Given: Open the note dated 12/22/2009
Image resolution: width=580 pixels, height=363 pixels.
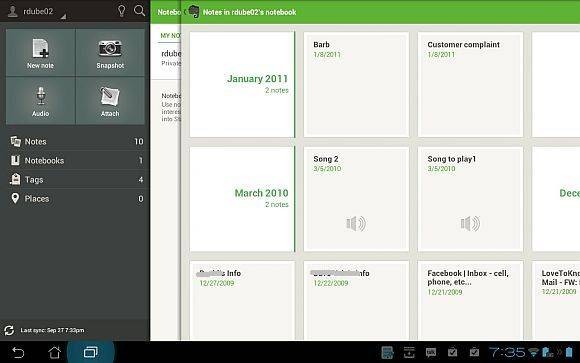Looking at the screenshot, I should [356, 300].
